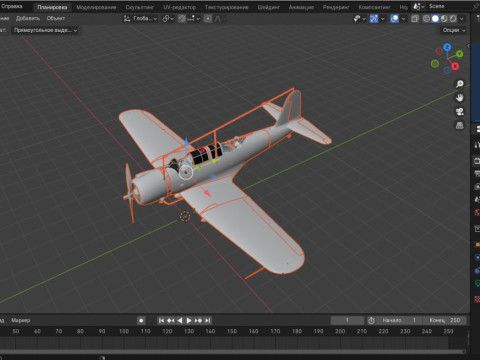
Task: Open the Объект menu
Action: click(x=56, y=18)
